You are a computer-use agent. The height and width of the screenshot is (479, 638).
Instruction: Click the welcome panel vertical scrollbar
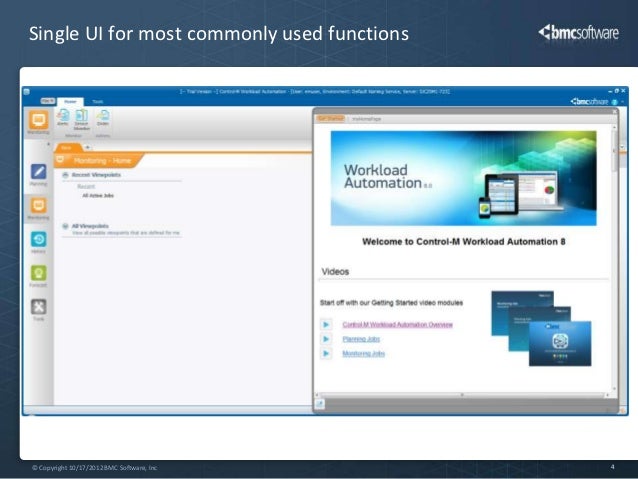point(614,257)
